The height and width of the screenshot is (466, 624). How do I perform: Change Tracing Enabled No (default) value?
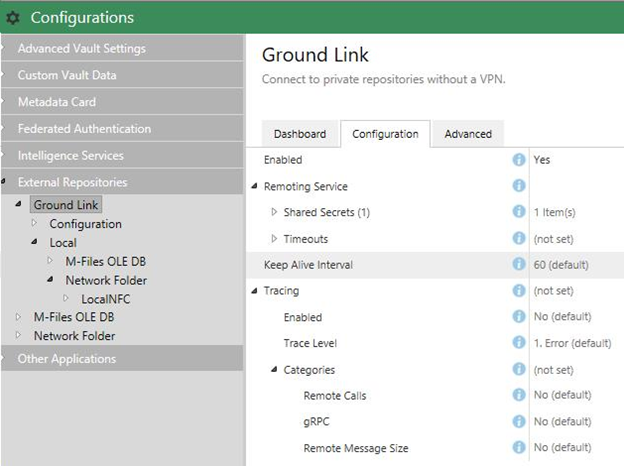tap(562, 317)
